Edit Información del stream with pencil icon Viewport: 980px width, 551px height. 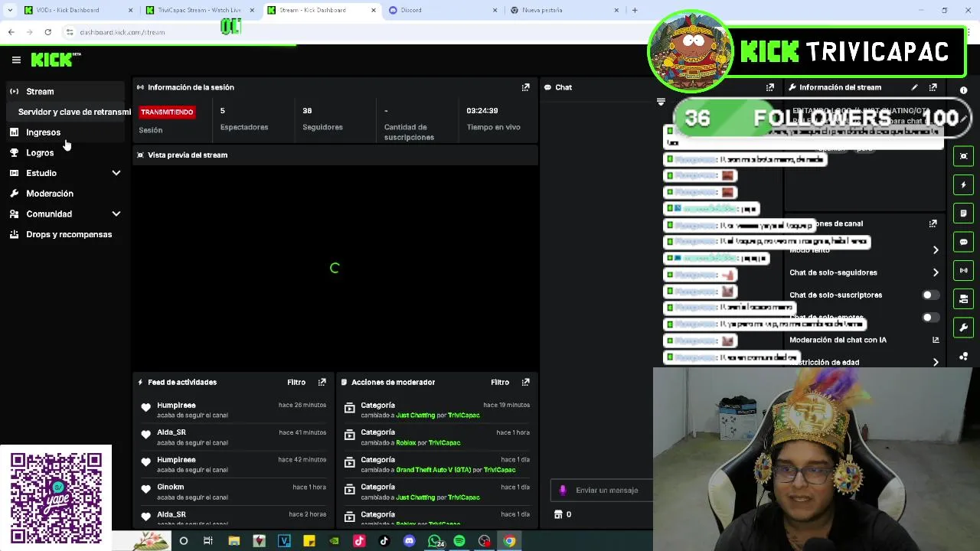click(914, 87)
